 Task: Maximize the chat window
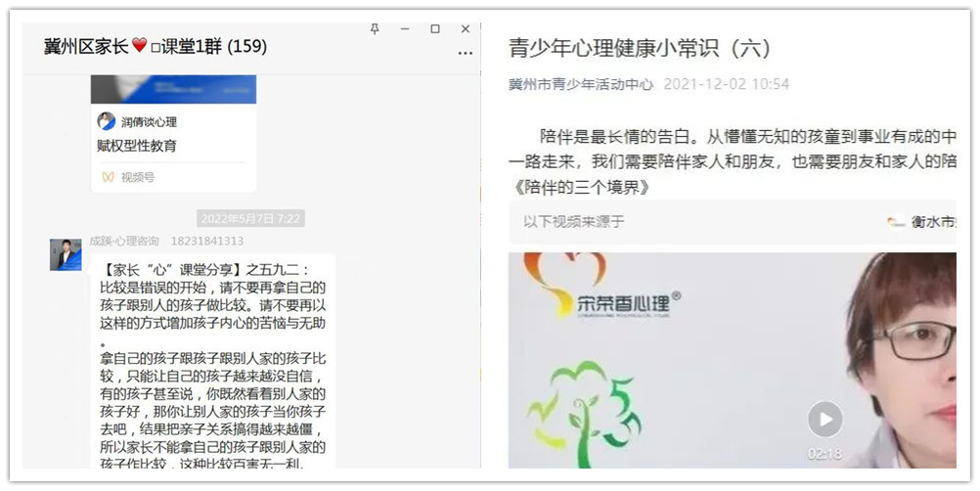[x=435, y=29]
